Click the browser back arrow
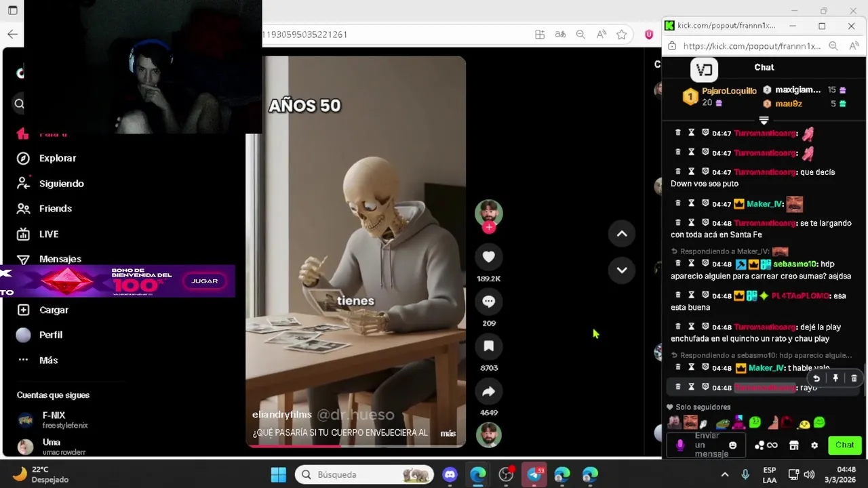 pyautogui.click(x=12, y=34)
